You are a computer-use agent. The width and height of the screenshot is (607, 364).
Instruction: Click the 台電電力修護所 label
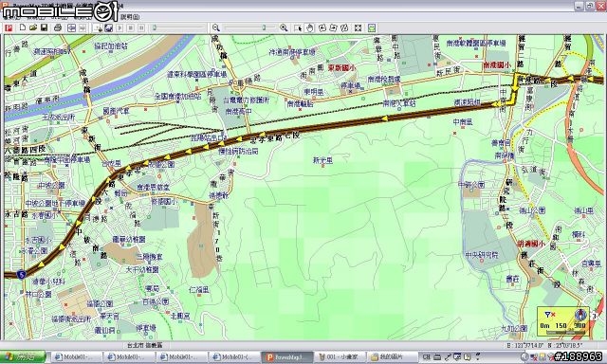coord(246,100)
